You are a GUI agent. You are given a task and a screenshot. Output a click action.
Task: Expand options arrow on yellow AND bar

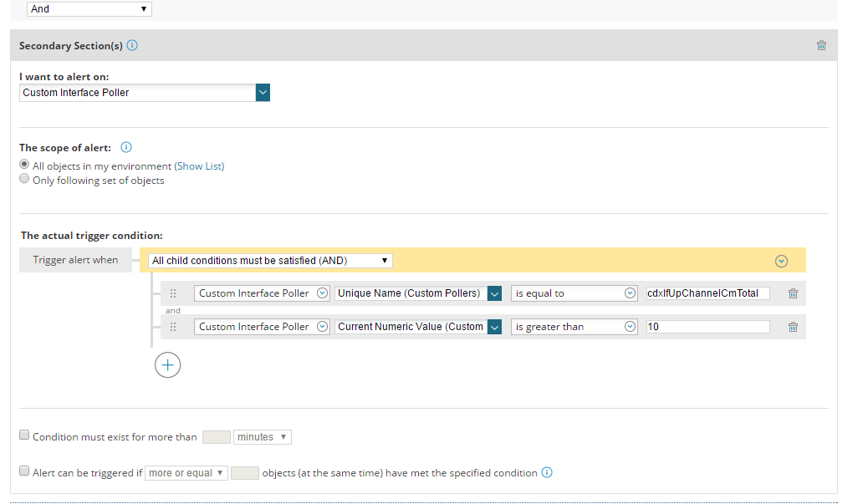781,261
